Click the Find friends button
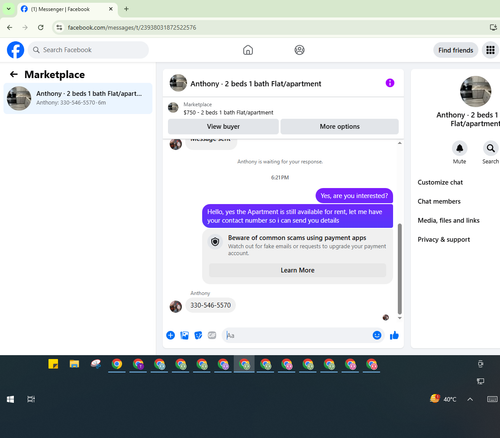 coord(455,50)
